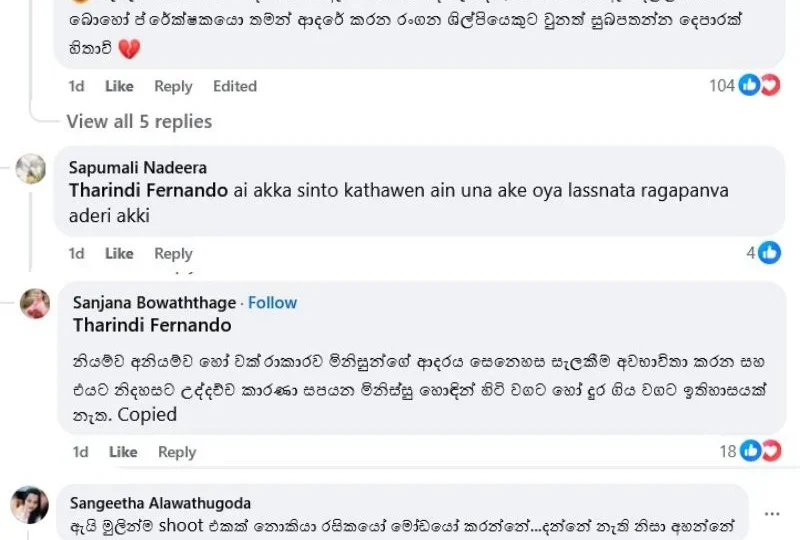This screenshot has width=800, height=540.
Task: Click the blue like reaction icon showing 4
Action: [769, 253]
